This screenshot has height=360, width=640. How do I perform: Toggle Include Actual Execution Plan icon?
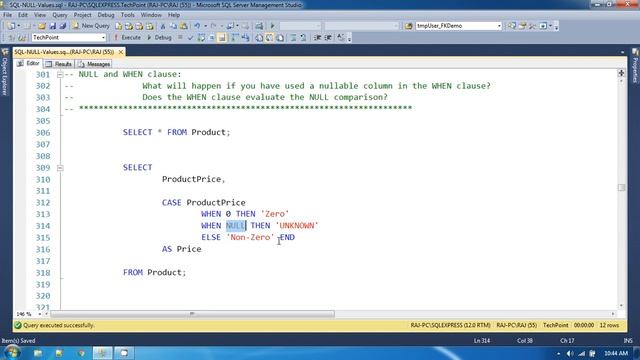coord(235,38)
